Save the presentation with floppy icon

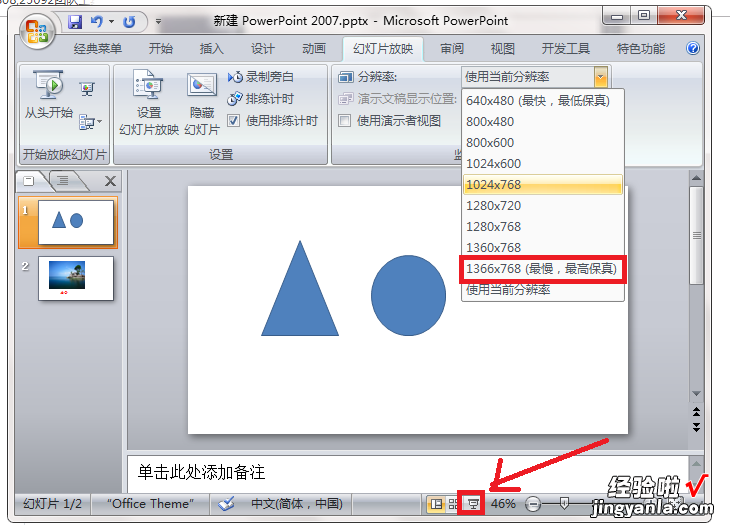tap(75, 21)
